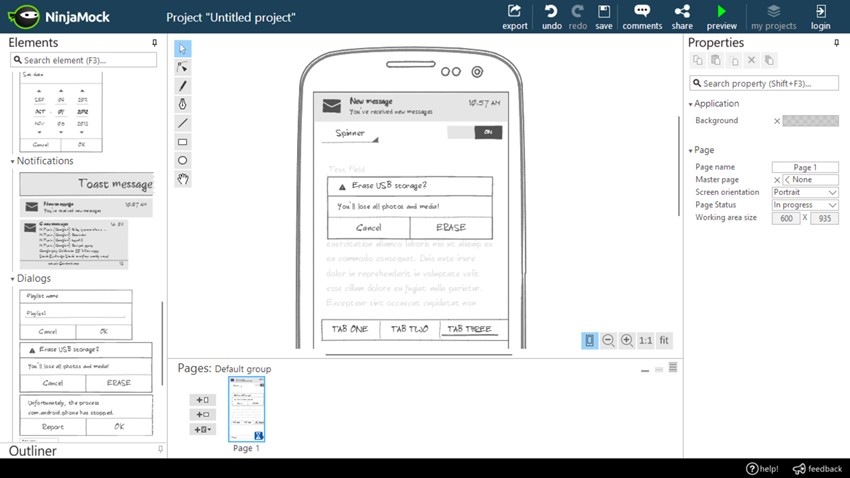Click the fit zoom button
The height and width of the screenshot is (478, 850).
(664, 341)
